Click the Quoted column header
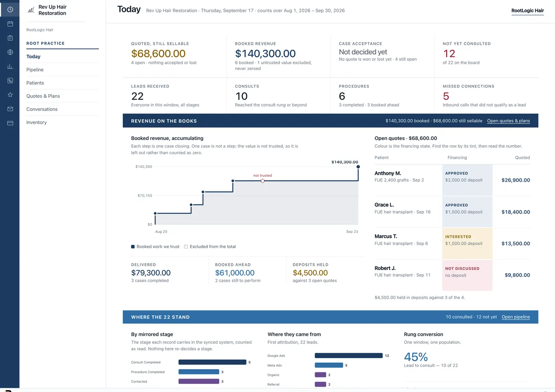Screen dimensions: 555x392 pos(522,158)
